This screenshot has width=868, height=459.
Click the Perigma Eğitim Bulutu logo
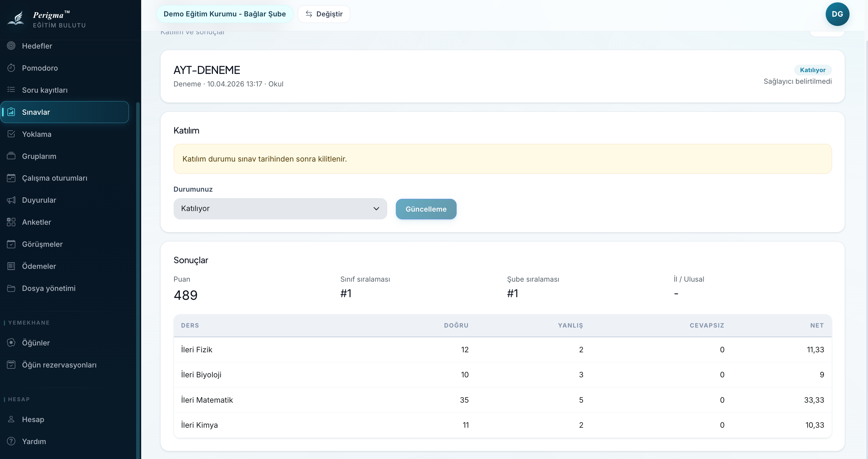[47, 19]
